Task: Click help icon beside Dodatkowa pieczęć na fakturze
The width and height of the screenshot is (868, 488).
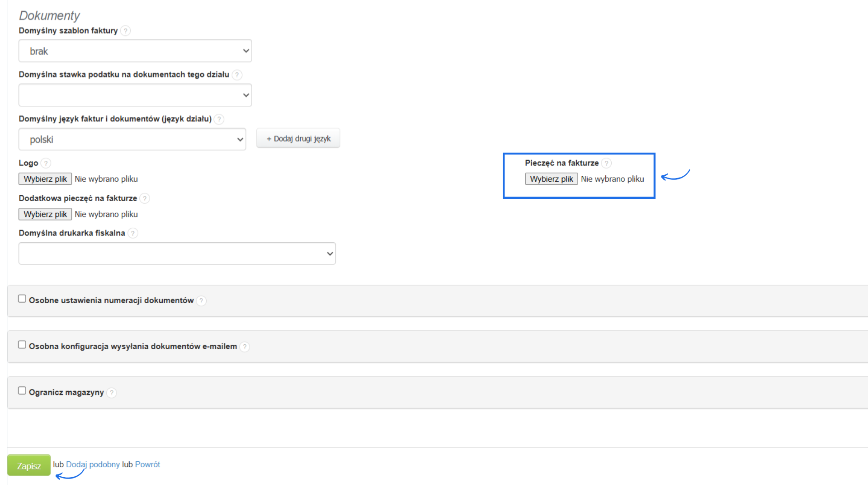Action: (145, 198)
